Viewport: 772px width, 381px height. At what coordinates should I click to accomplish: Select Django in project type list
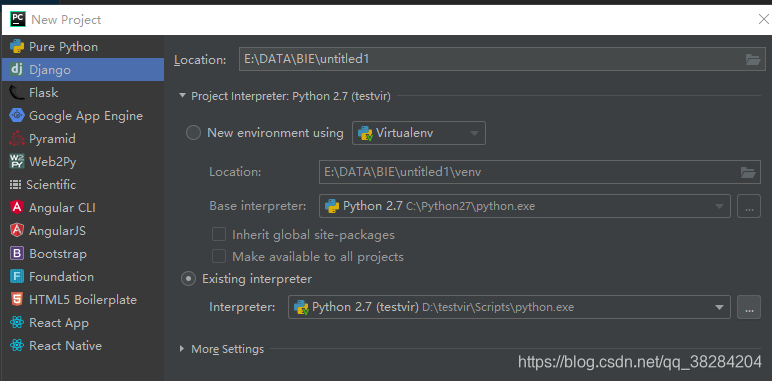click(x=83, y=70)
